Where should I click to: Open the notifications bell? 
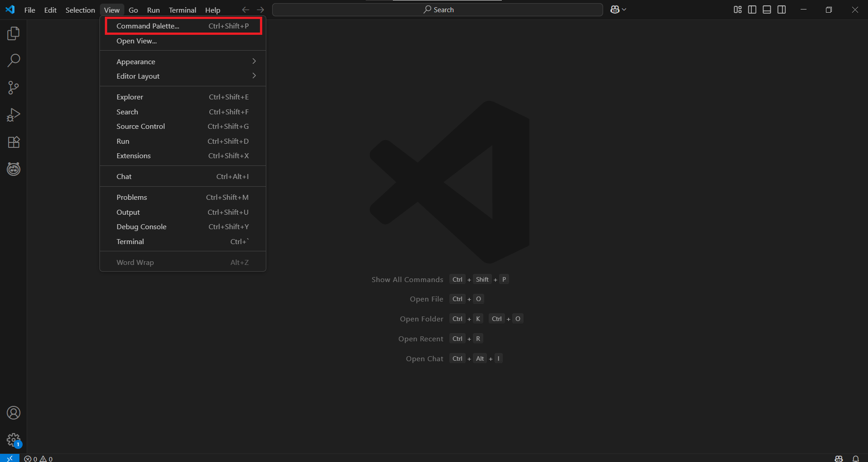coord(856,458)
